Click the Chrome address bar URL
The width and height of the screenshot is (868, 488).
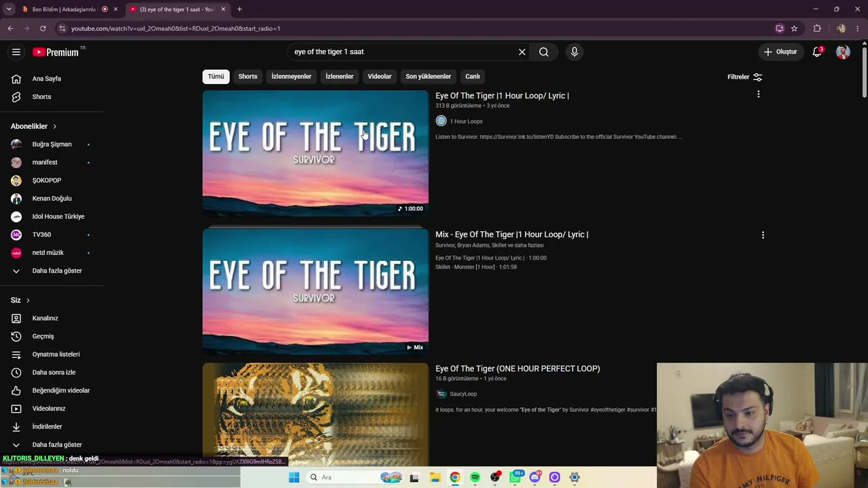point(176,28)
